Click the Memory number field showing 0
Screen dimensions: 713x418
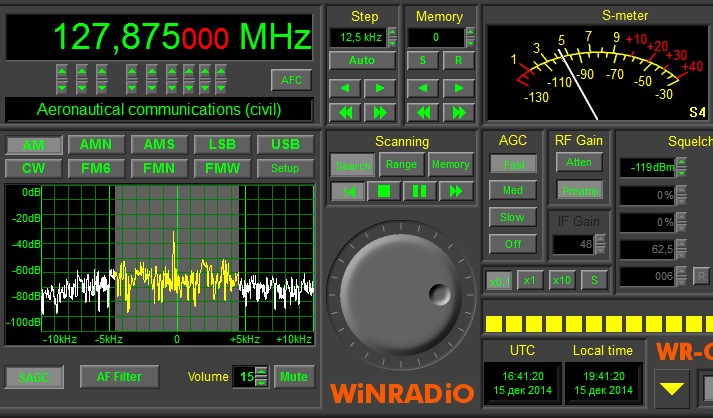436,38
